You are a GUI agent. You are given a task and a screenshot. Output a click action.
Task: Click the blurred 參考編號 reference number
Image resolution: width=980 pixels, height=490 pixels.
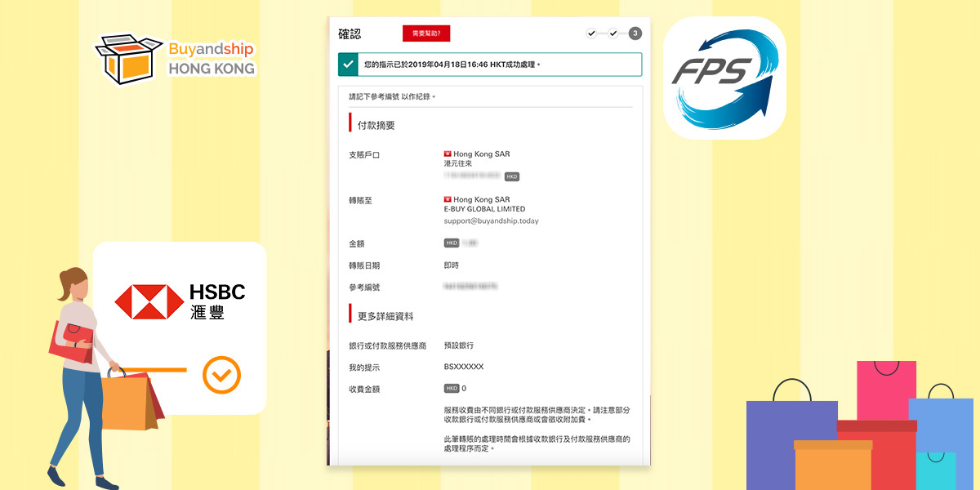pos(470,287)
